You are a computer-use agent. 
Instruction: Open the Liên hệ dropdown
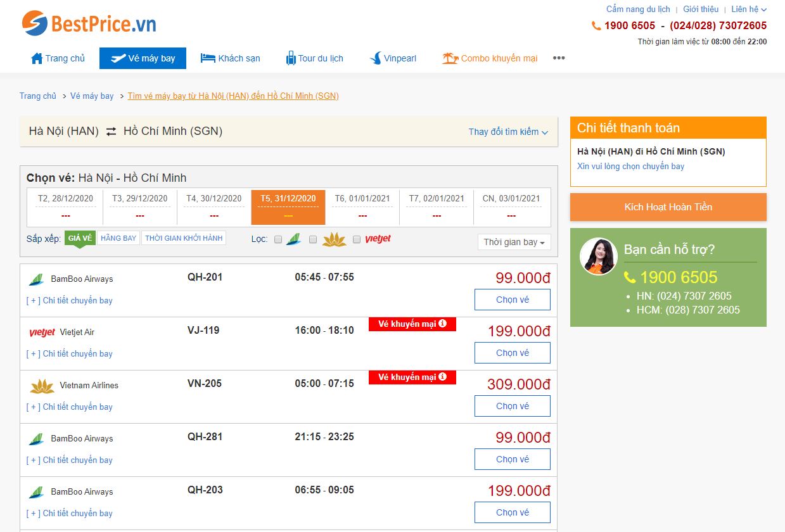pyautogui.click(x=749, y=9)
